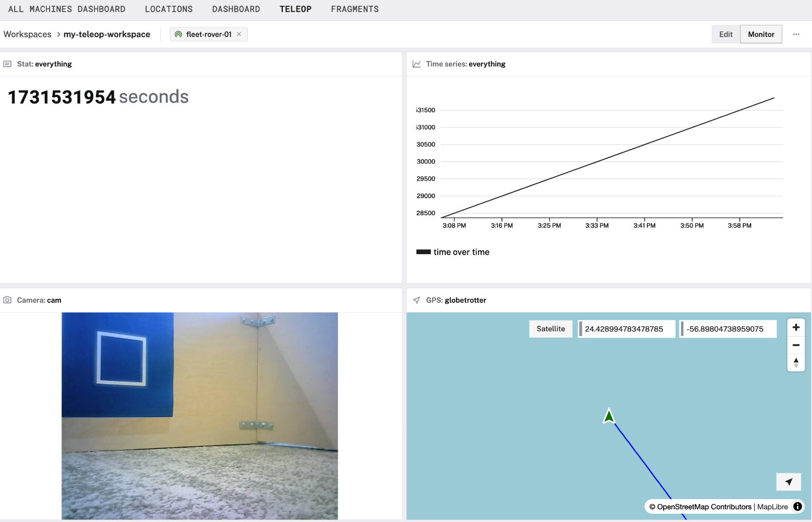Open map attribution info icon
Screen dimensions: 812x522
point(797,506)
